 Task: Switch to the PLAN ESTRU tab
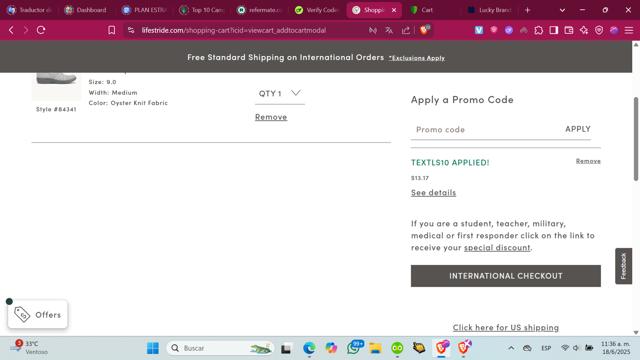click(x=144, y=10)
